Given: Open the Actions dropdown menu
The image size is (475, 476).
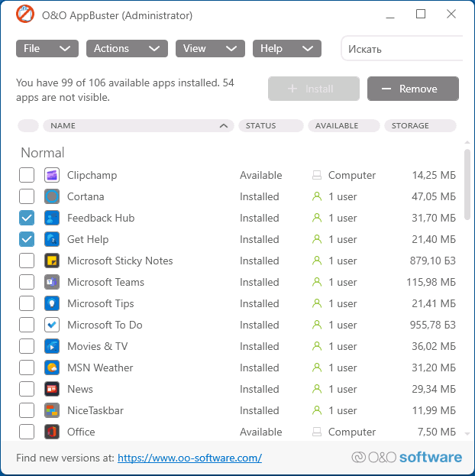Looking at the screenshot, I should 127,49.
